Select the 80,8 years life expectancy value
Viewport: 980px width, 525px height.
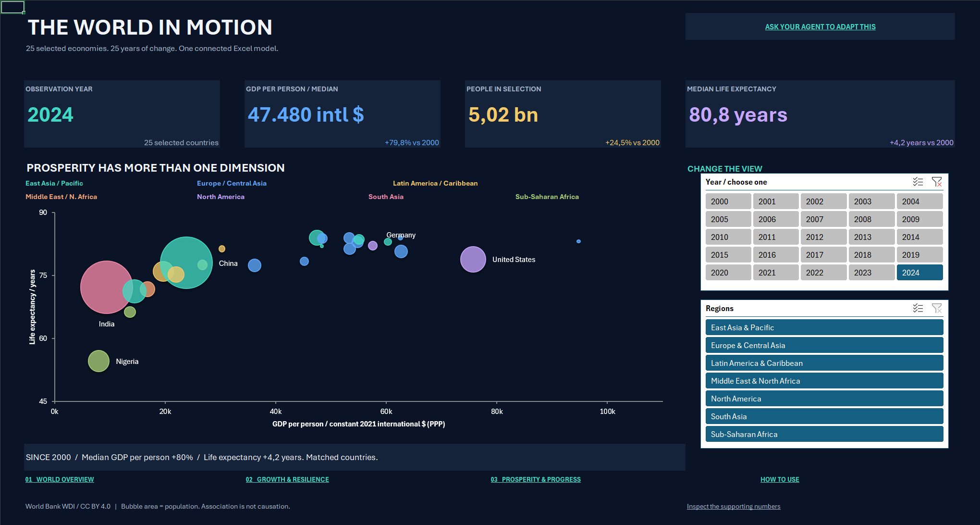coord(738,115)
